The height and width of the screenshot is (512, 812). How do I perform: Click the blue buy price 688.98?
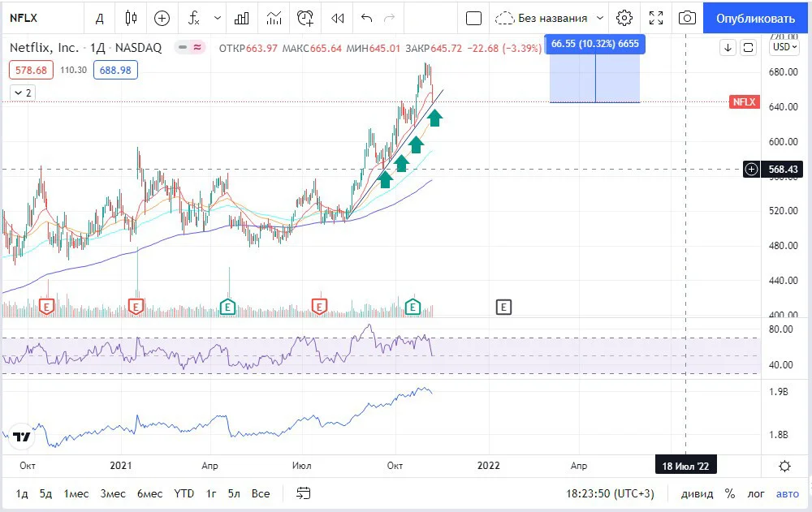click(x=115, y=70)
